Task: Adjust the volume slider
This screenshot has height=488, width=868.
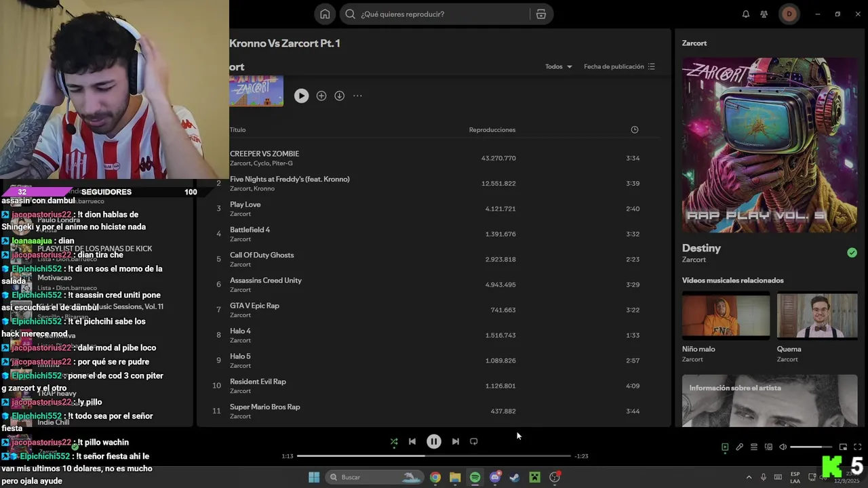Action: 811,447
